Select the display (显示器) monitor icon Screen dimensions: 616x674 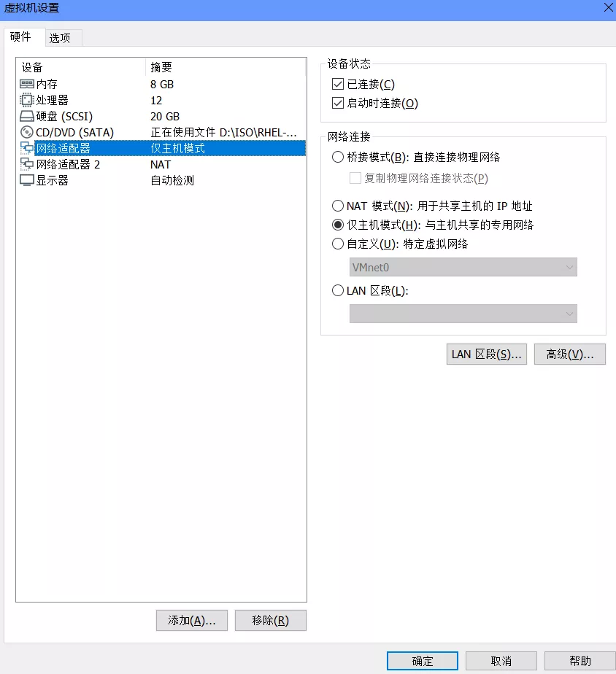[27, 181]
